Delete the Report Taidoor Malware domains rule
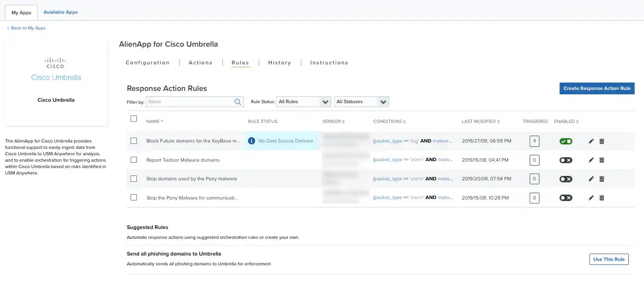 [602, 160]
